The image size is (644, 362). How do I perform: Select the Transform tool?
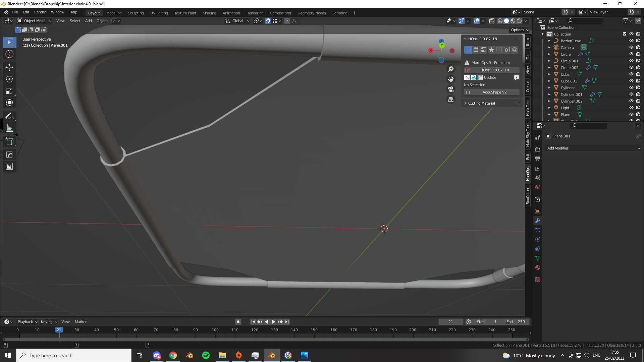(x=9, y=103)
